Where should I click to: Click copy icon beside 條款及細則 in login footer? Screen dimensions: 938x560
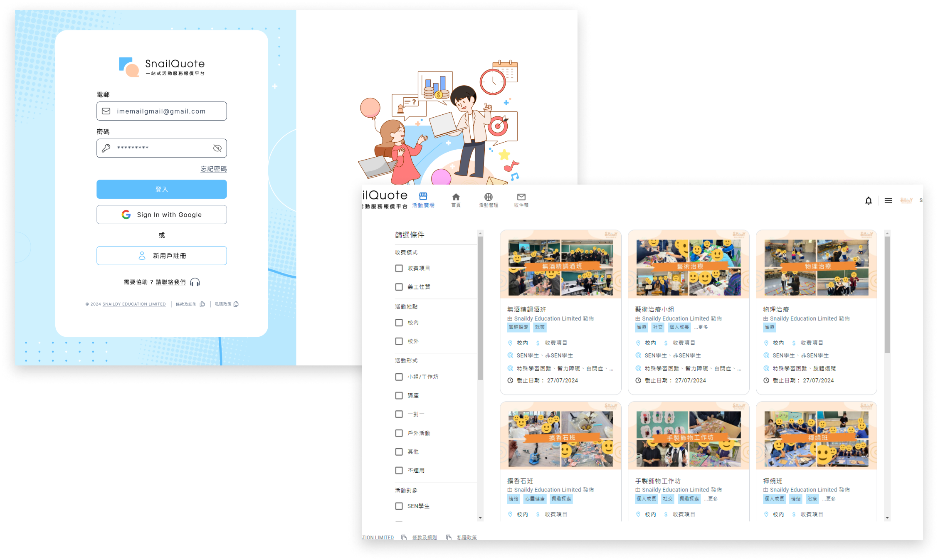202,304
